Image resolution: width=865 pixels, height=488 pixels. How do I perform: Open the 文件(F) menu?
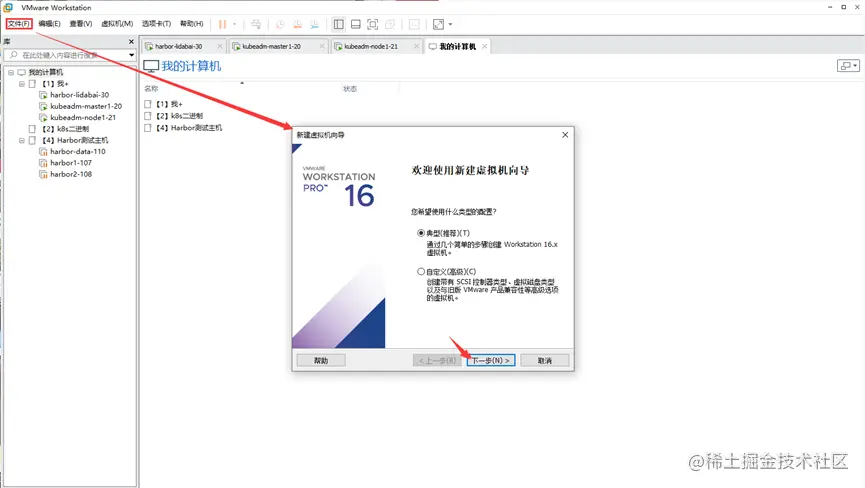[19, 24]
